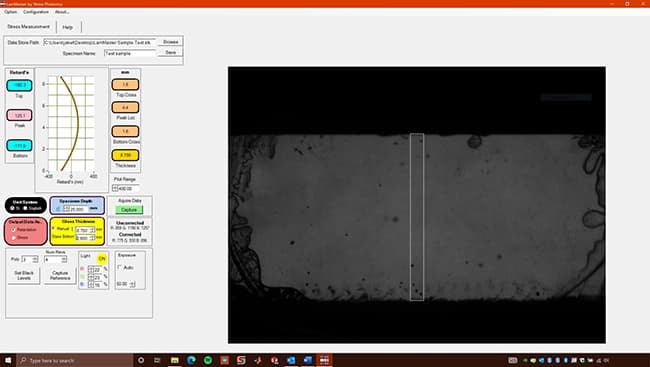Open Microsoft Edge from the taskbar

point(191,360)
